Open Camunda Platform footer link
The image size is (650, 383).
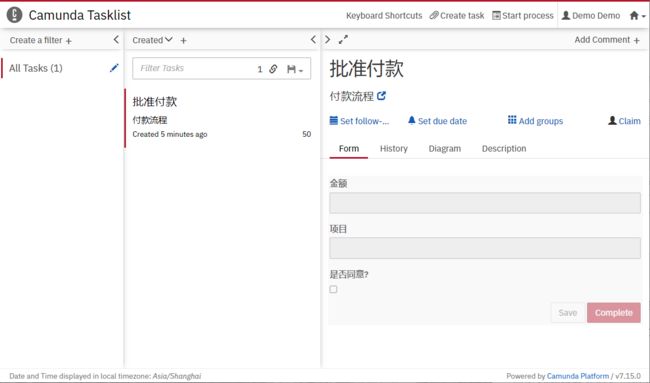[578, 376]
